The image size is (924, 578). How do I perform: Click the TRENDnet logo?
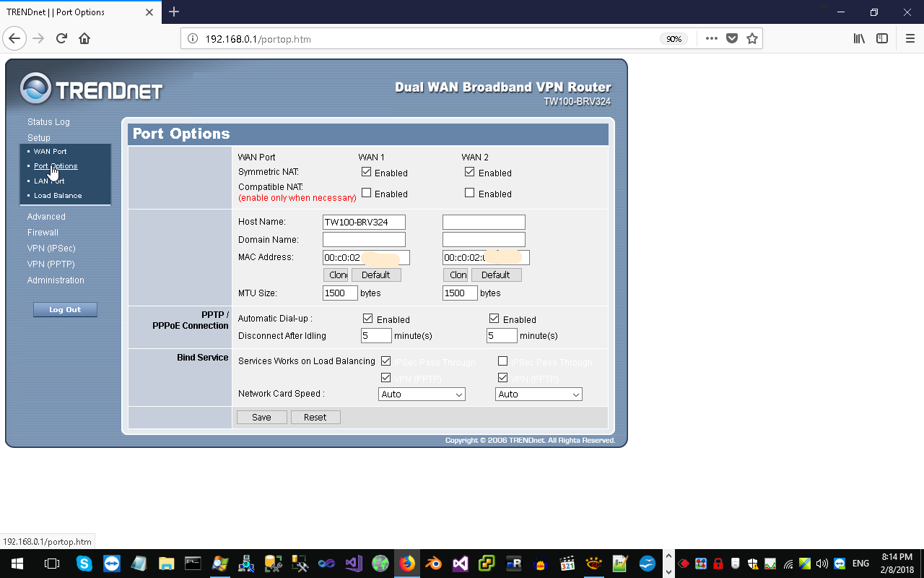91,90
